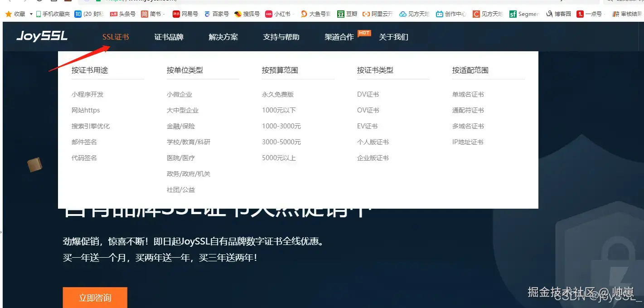The image size is (644, 308).
Task: Open the 网易号 bookmark
Action: point(185,14)
